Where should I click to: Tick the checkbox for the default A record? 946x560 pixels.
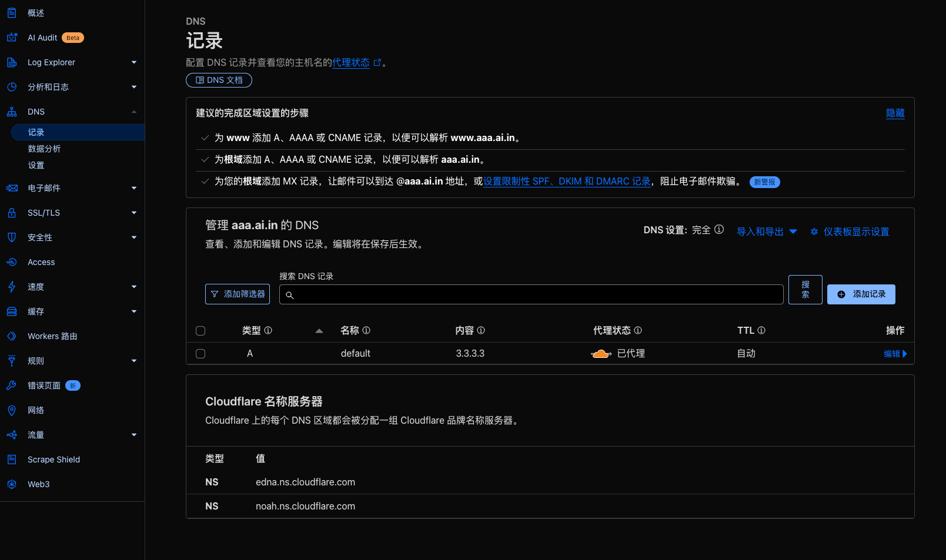(x=200, y=354)
